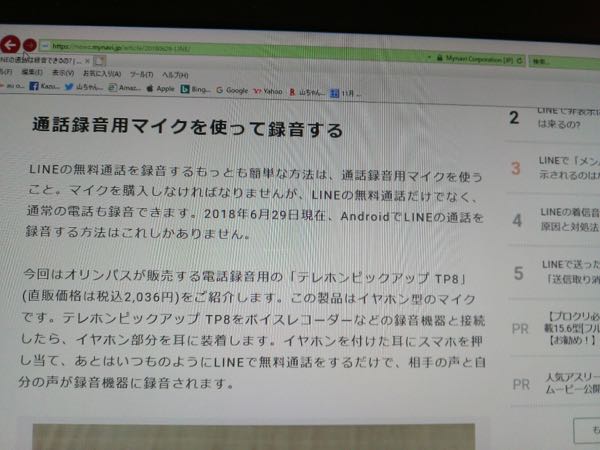Image resolution: width=600 pixels, height=450 pixels.
Task: Open the 表示(V) menu
Action: point(63,72)
